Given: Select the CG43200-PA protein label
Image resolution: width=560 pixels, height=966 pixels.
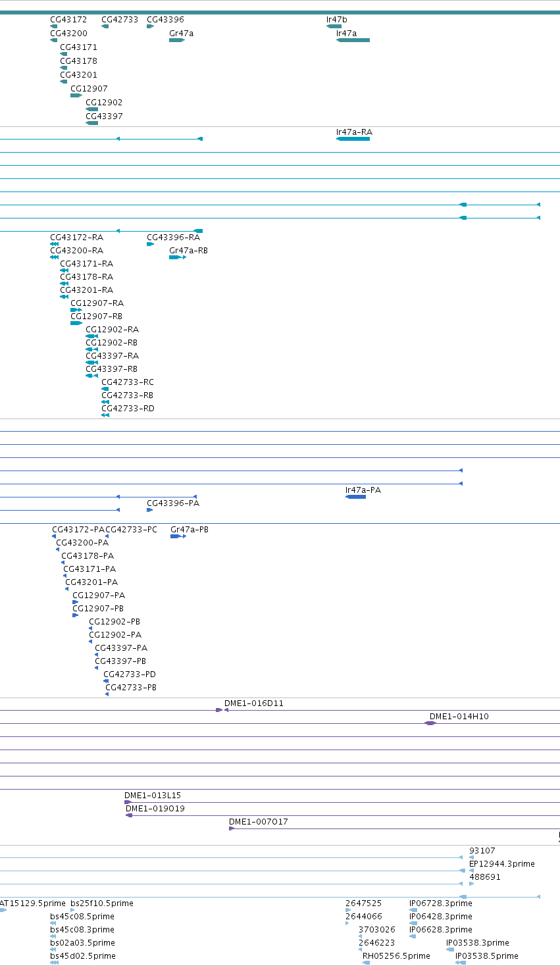Looking at the screenshot, I should (82, 543).
